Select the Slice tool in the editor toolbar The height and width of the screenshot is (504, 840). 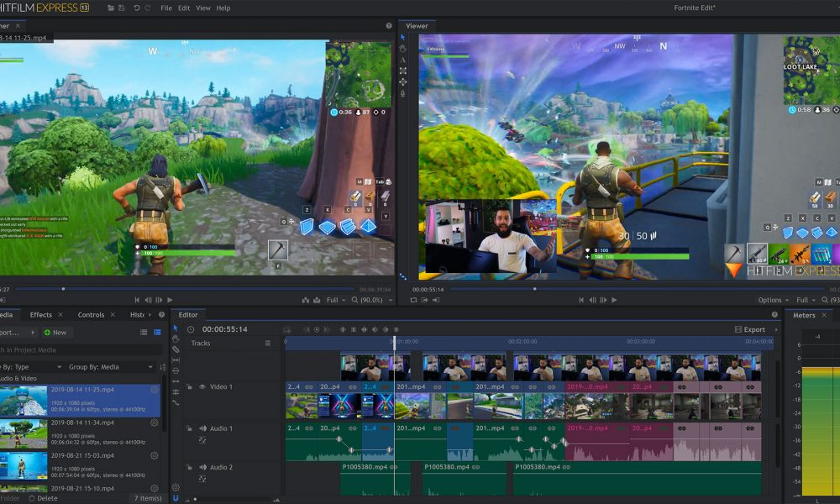(x=176, y=349)
